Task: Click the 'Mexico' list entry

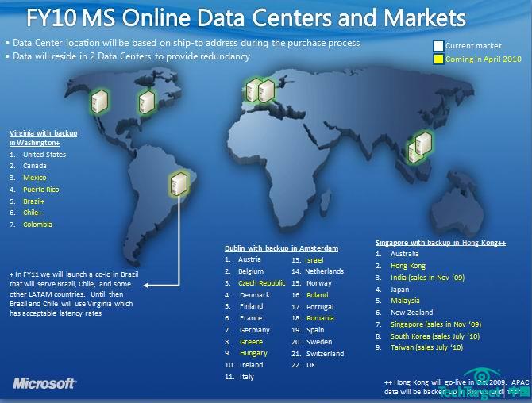Action: click(x=35, y=178)
